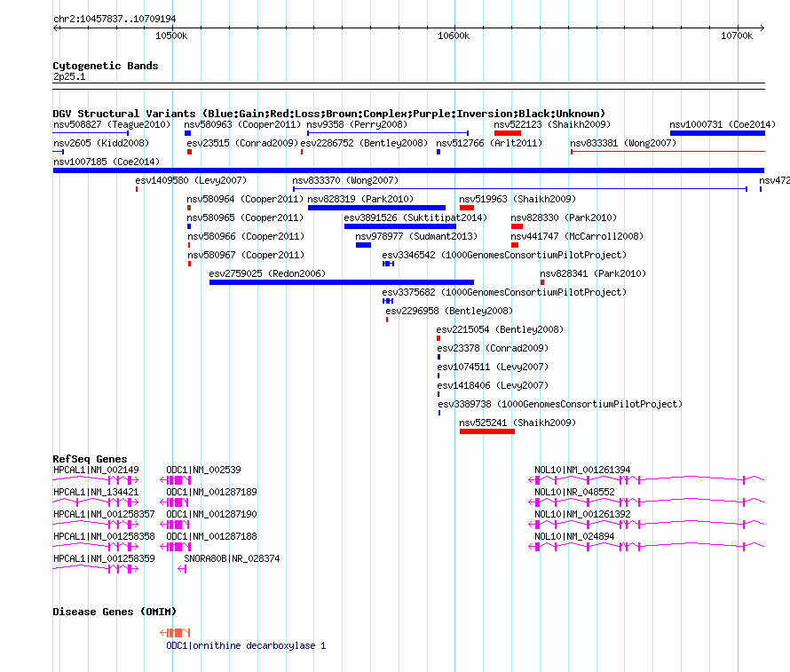Click ODC1|NM_001287190 transcript label

211,514
